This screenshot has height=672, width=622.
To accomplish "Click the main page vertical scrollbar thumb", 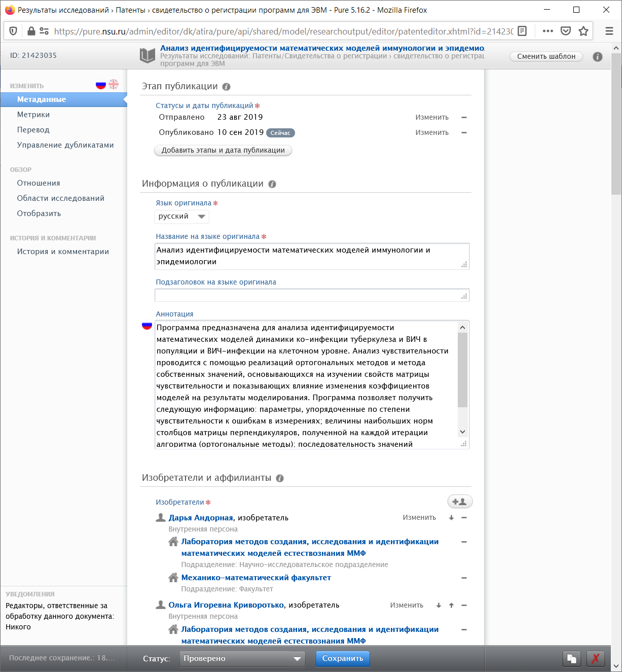I will tap(616, 123).
